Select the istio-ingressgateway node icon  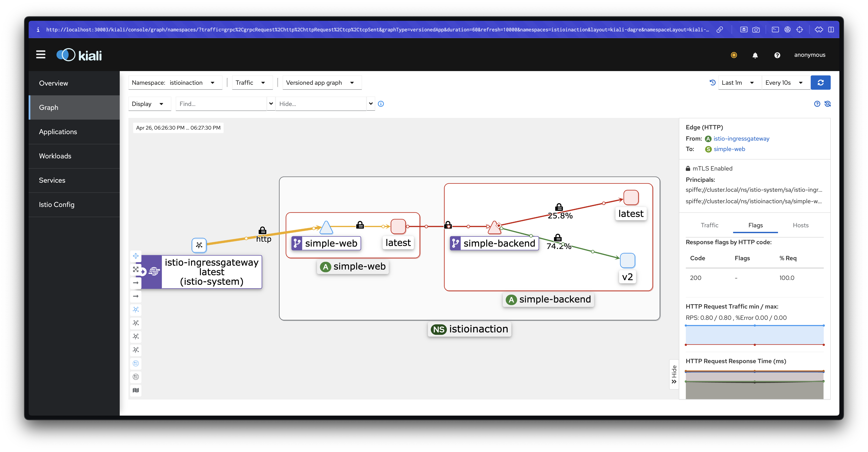tap(199, 245)
